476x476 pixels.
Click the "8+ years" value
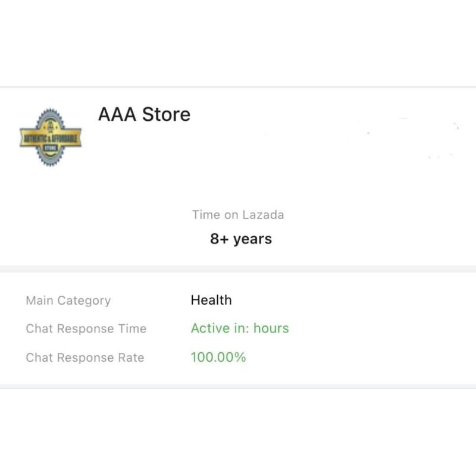coord(240,239)
